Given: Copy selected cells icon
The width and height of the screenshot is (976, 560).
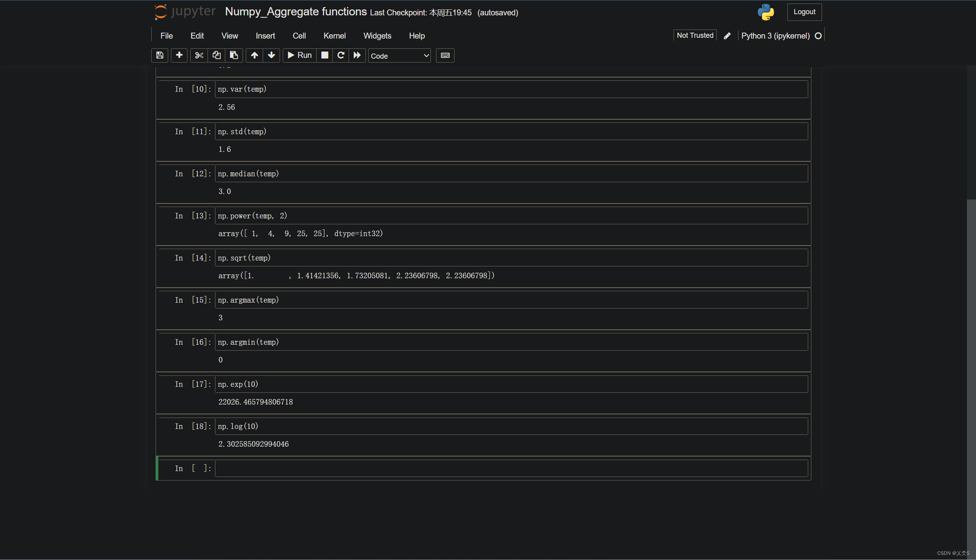Looking at the screenshot, I should (x=216, y=55).
